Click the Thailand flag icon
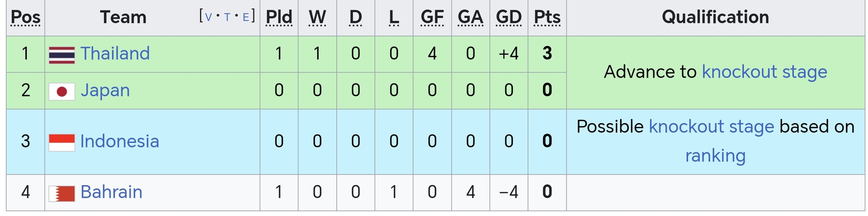This screenshot has height=216, width=868. [x=62, y=55]
